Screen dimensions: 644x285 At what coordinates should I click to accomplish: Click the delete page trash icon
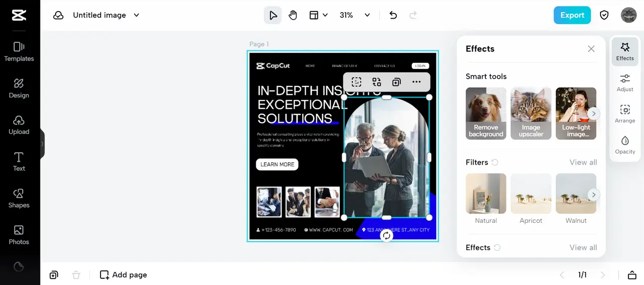tap(76, 275)
